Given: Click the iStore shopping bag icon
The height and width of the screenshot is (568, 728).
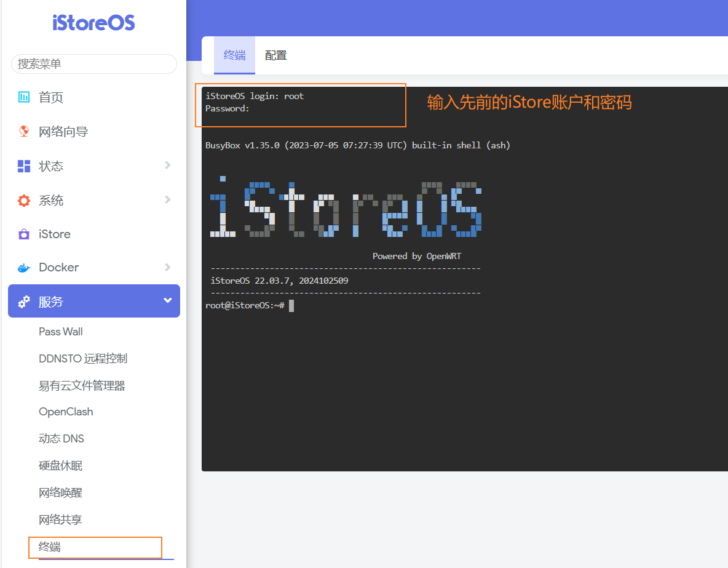Looking at the screenshot, I should click(x=24, y=234).
